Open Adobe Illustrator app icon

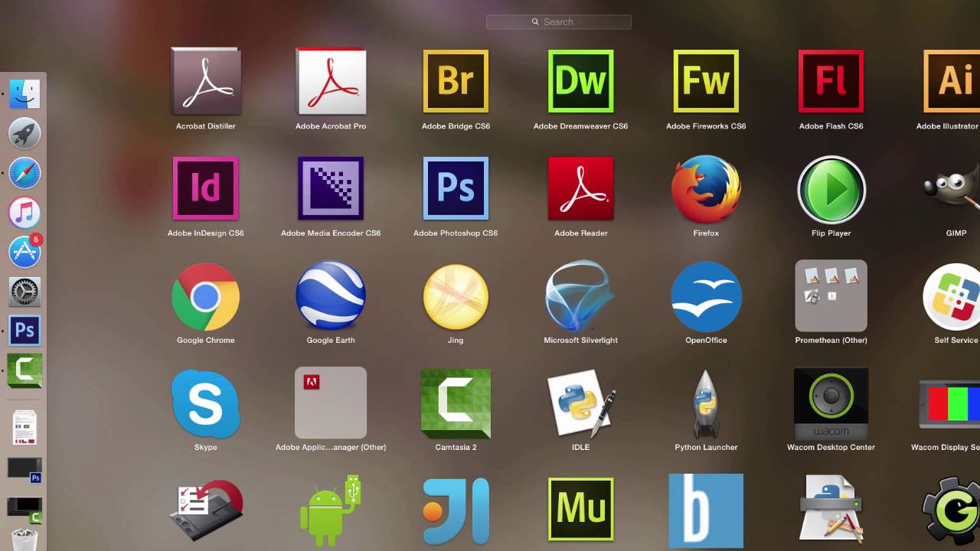pos(952,81)
